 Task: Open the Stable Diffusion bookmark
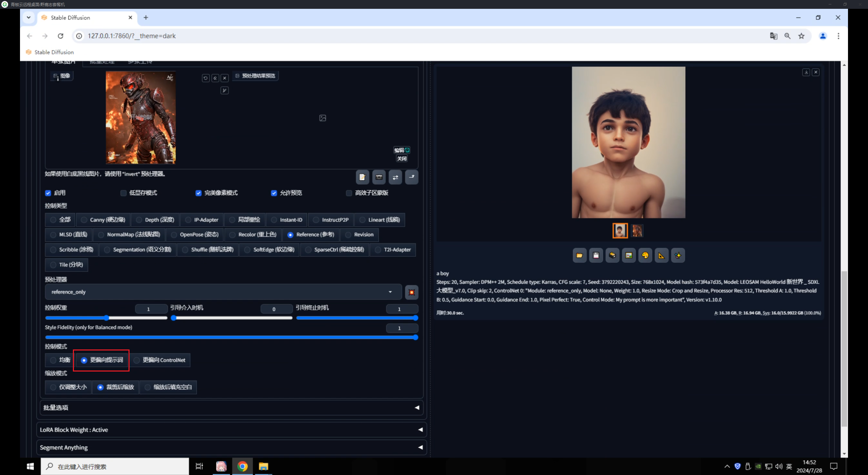pos(50,52)
